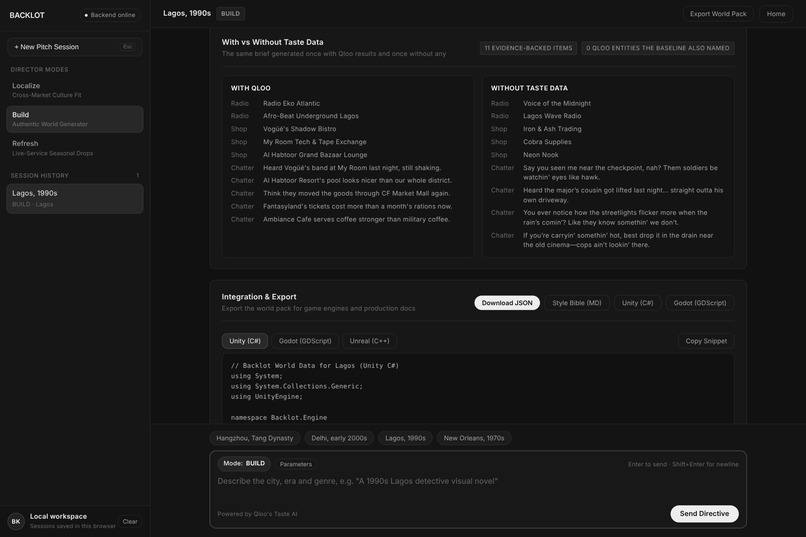
Task: Click the Radio Eko Atlantic entry
Action: click(291, 103)
